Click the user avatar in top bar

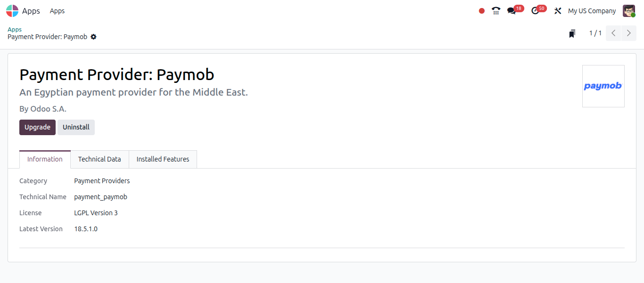[629, 11]
